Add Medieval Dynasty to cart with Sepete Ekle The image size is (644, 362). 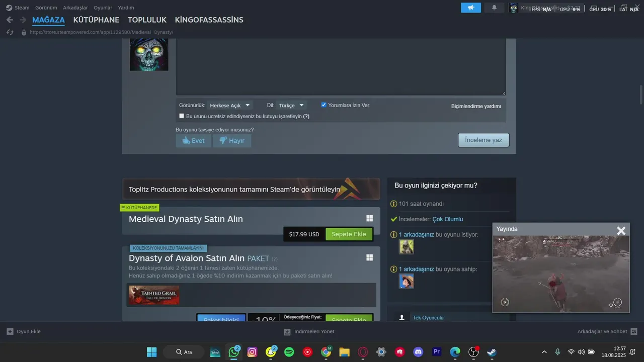point(349,234)
